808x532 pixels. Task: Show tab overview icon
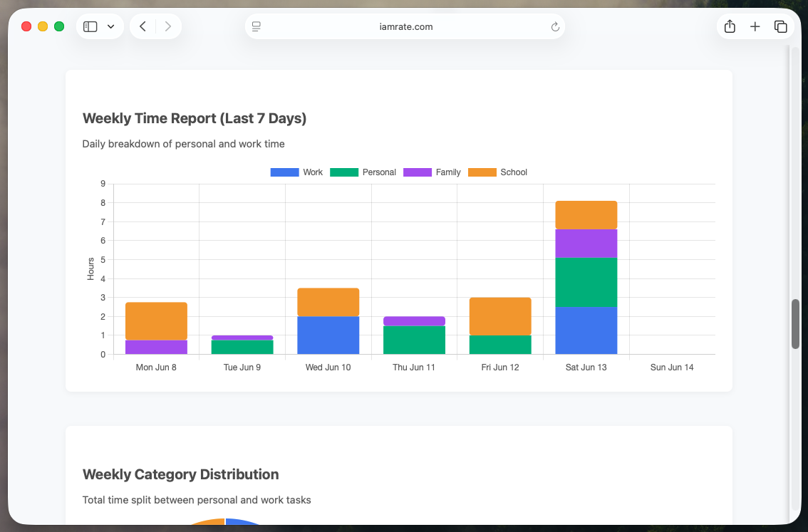pyautogui.click(x=781, y=26)
